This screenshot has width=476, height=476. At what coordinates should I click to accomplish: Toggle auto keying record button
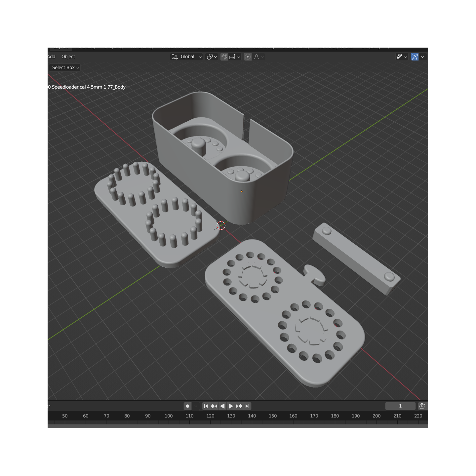pyautogui.click(x=187, y=406)
